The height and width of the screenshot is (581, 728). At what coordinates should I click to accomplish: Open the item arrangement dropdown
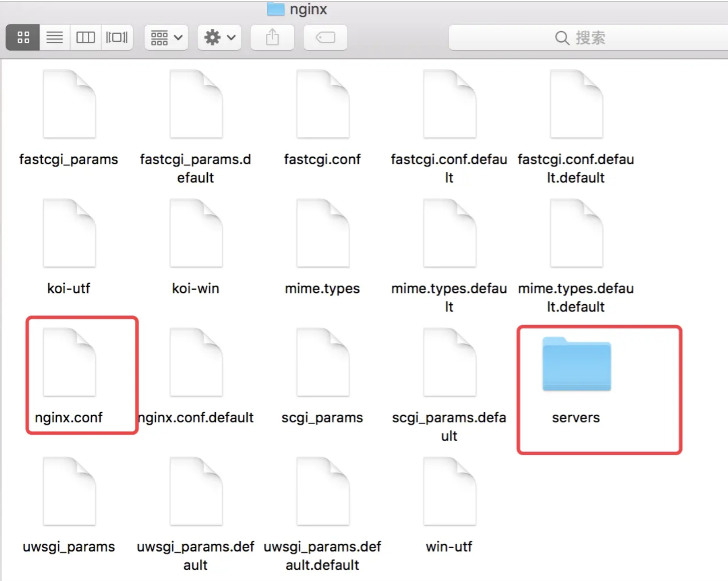coord(166,37)
